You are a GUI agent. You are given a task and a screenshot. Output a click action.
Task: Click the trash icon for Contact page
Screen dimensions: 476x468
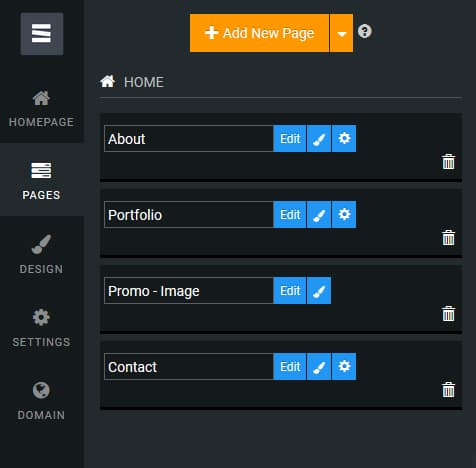[448, 390]
